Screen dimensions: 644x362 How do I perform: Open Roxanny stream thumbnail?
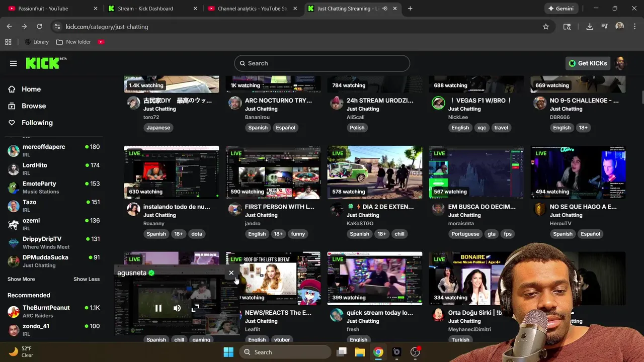[172, 172]
